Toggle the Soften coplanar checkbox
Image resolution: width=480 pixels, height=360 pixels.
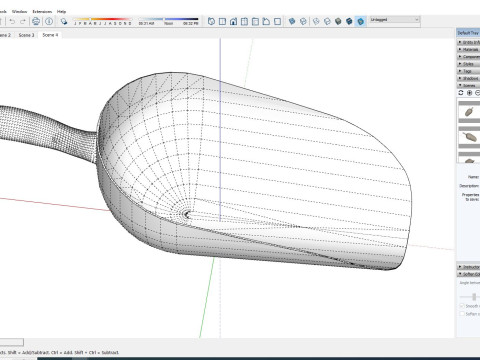click(462, 314)
